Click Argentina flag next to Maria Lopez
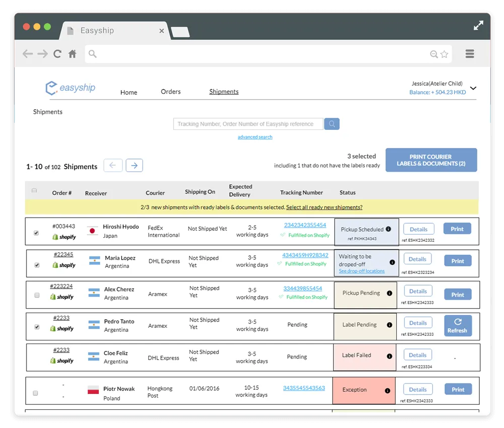Screen dimensions: 504x428 (x=95, y=260)
